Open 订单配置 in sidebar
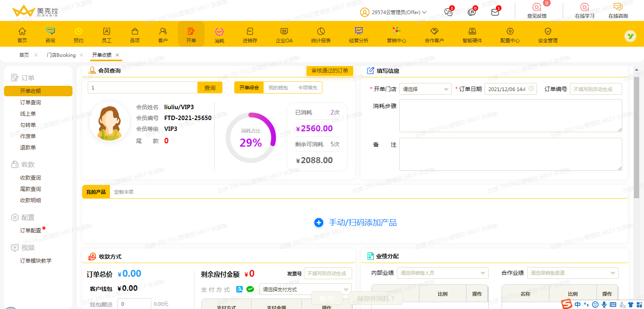Image resolution: width=644 pixels, height=309 pixels. pyautogui.click(x=31, y=230)
